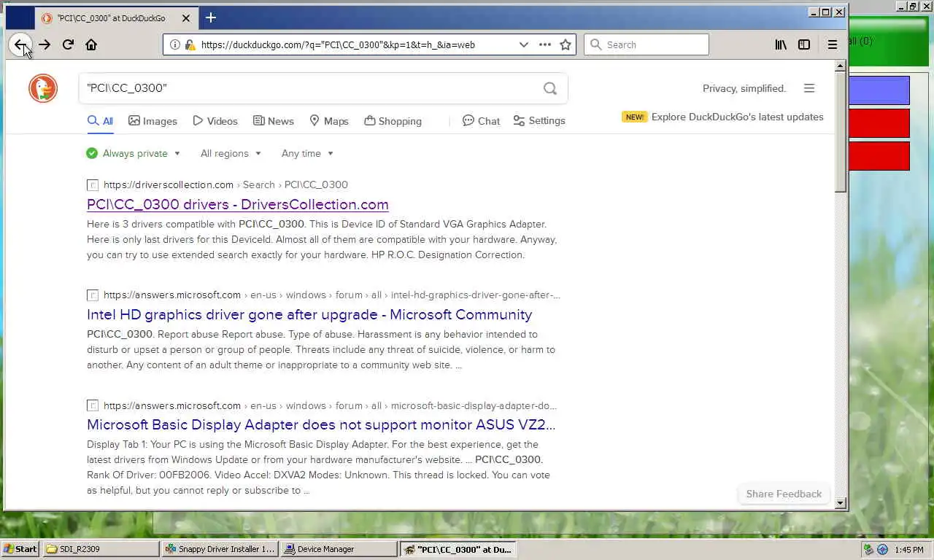This screenshot has height=560, width=934.
Task: Click Privacy, simplified. text link
Action: click(744, 88)
